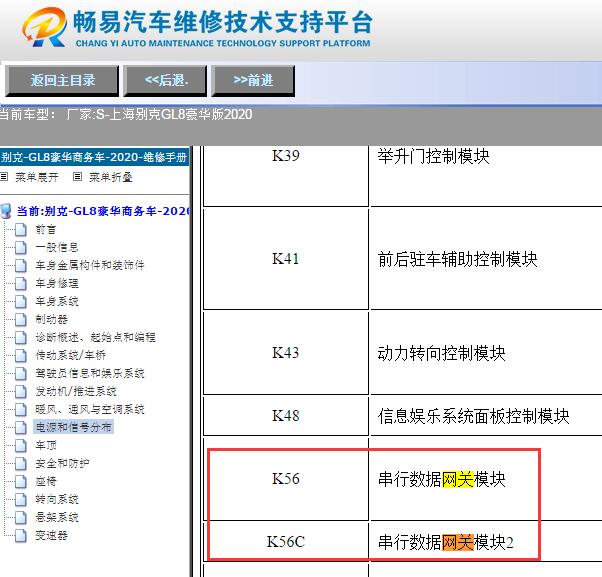Click the panel title 别克-GL8豪华商务车-2020-维修手册
Screen dimensions: 602x577
coord(94,157)
